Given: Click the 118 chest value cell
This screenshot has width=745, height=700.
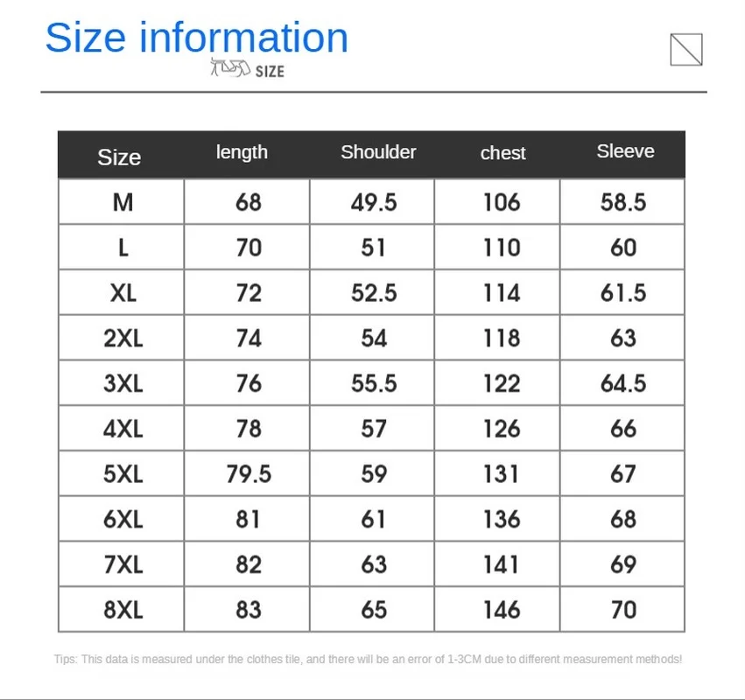Looking at the screenshot, I should tap(502, 339).
